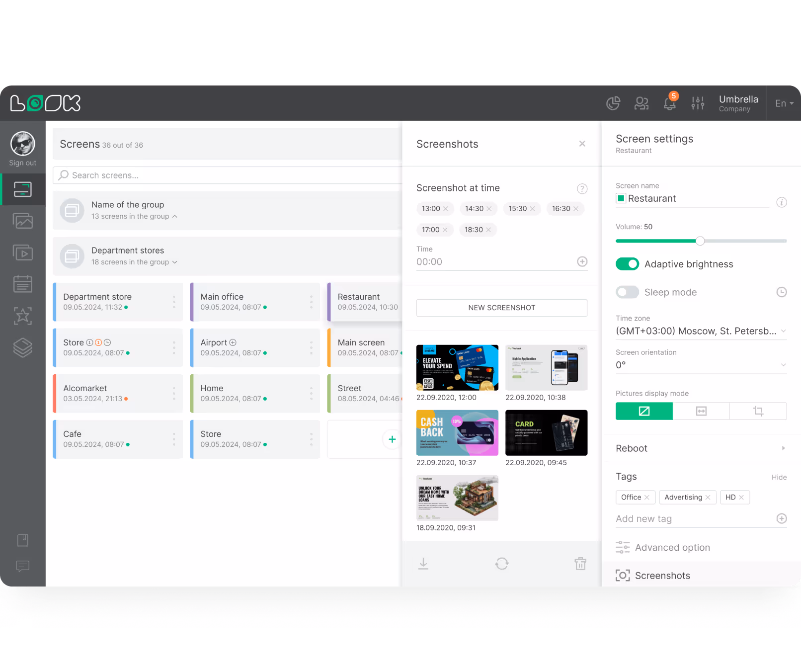Click the user avatar above Sign out
The width and height of the screenshot is (801, 672).
[x=22, y=144]
